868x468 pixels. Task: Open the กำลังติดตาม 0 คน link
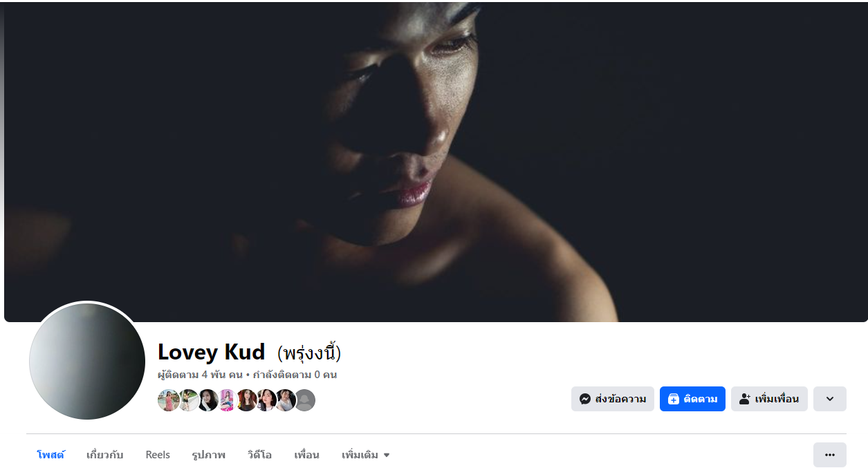click(x=295, y=375)
